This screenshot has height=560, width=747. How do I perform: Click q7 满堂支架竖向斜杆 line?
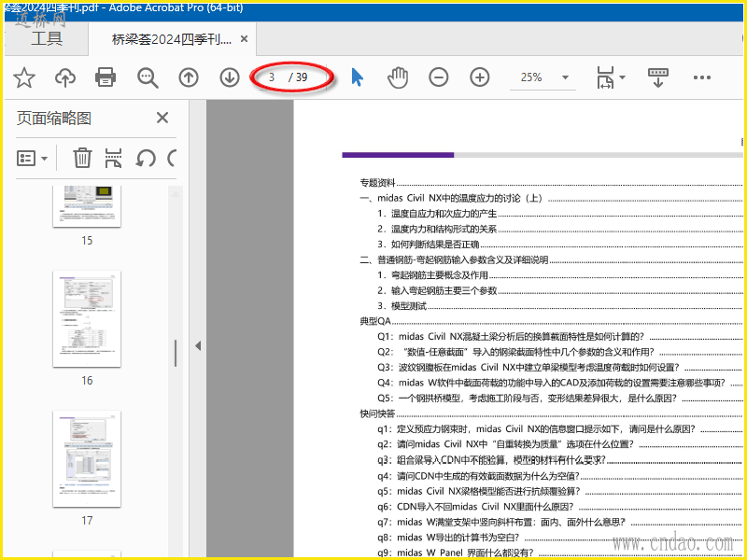pos(501,522)
